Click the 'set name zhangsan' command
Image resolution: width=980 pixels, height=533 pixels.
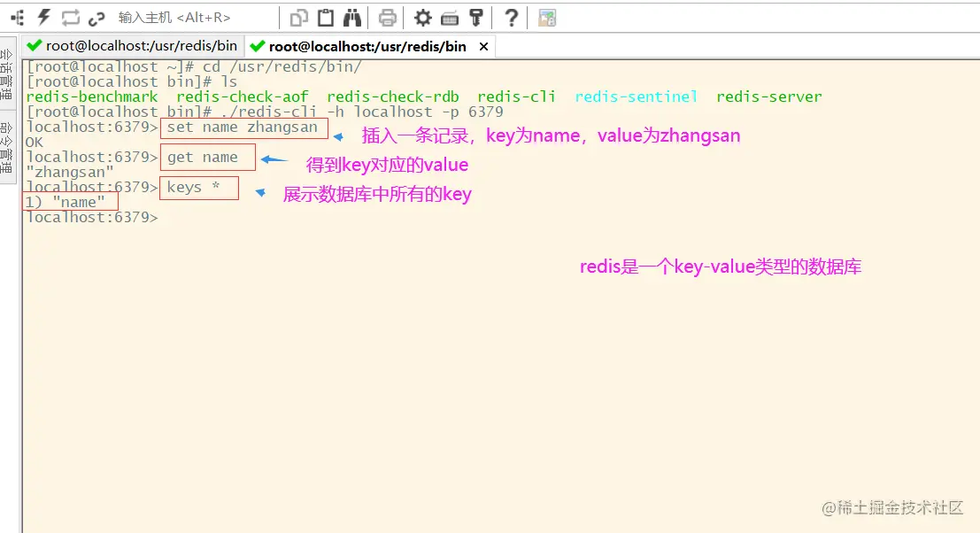coord(243,127)
